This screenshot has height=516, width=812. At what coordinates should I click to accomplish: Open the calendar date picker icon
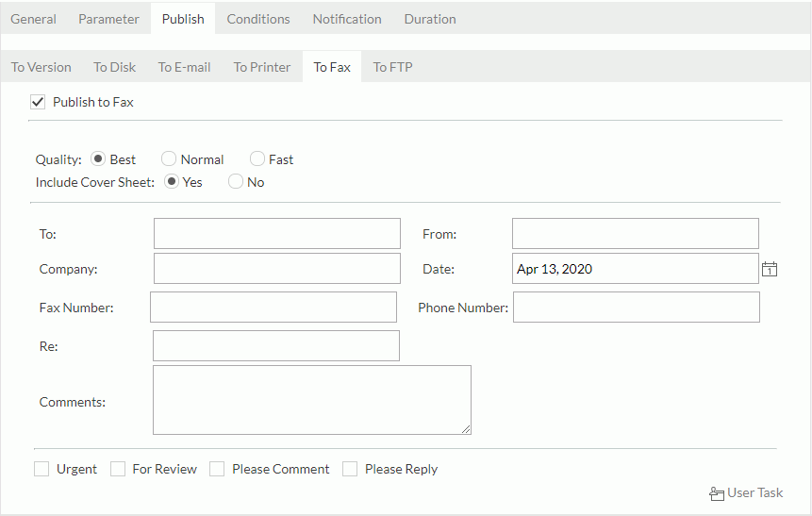[x=770, y=270]
